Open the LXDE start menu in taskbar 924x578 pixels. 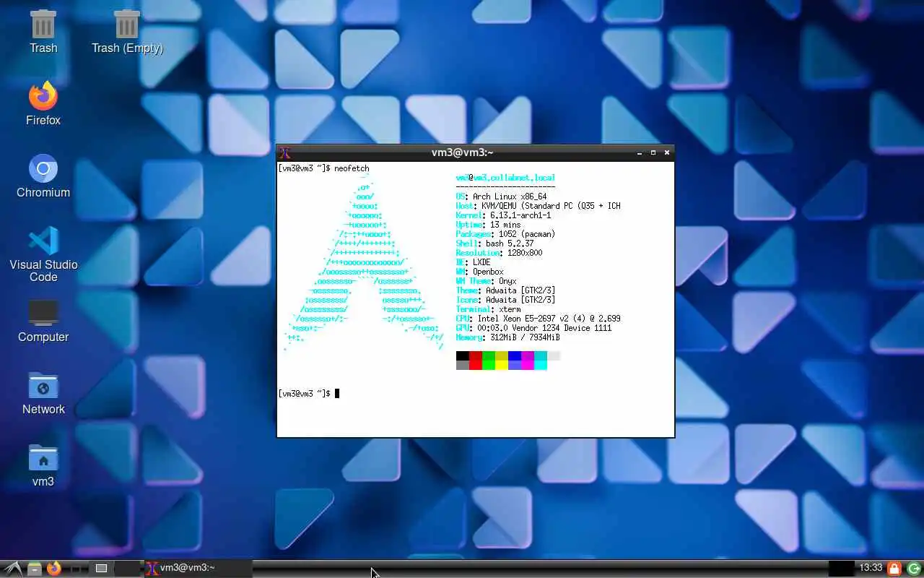click(x=12, y=569)
